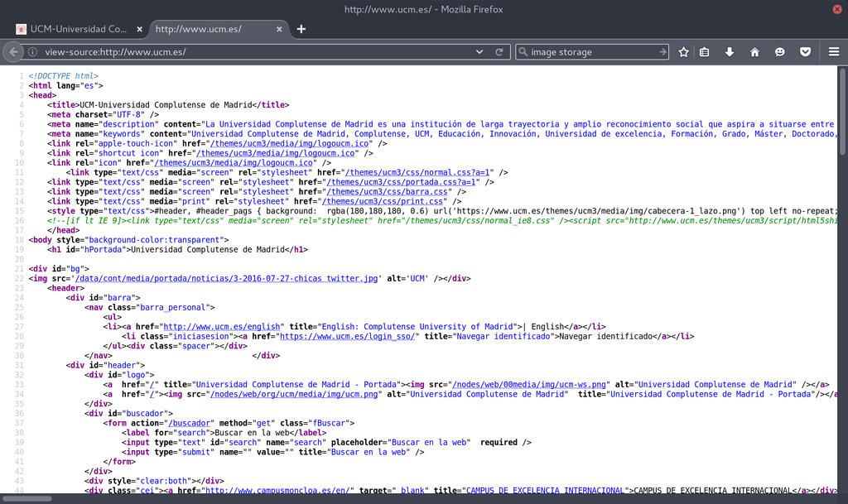Click the body style "background-color:transparent" value
This screenshot has width=848, height=504.
tap(154, 240)
